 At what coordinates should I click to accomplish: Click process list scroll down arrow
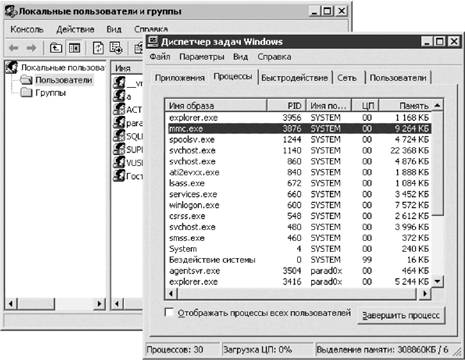point(437,281)
